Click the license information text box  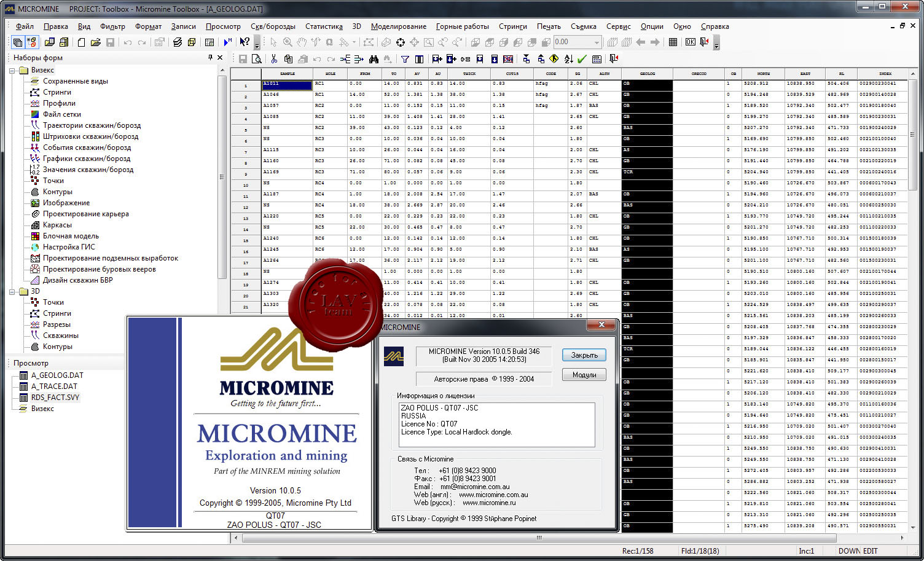[x=496, y=425]
